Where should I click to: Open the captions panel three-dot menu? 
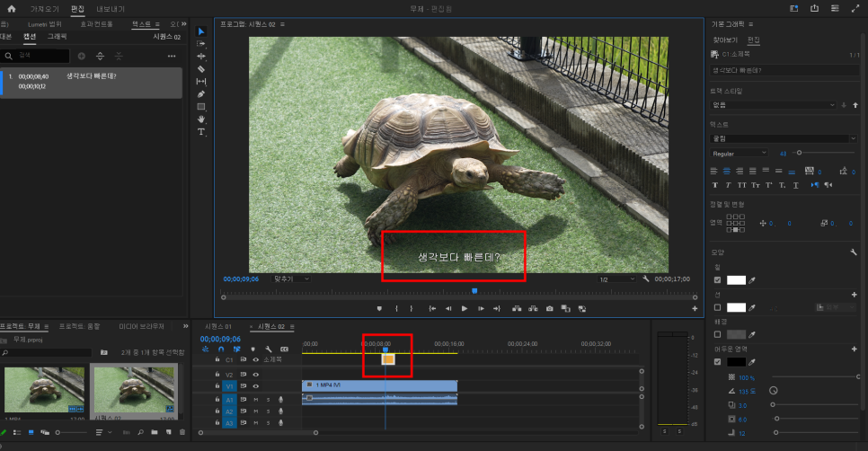(172, 56)
